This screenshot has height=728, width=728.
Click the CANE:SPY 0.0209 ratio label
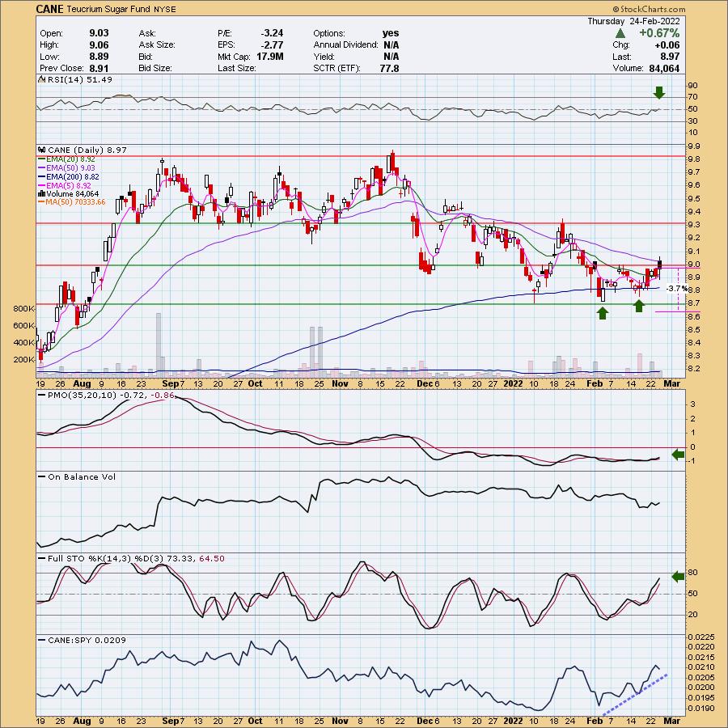(x=87, y=641)
